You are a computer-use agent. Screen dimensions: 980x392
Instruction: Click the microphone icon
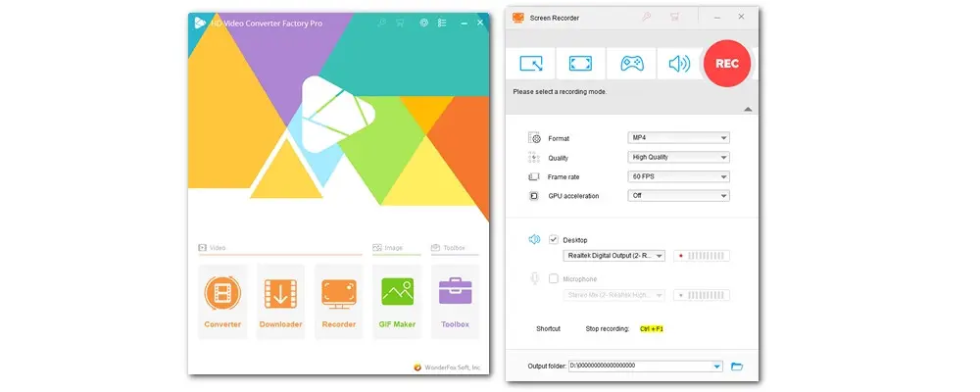click(x=534, y=279)
